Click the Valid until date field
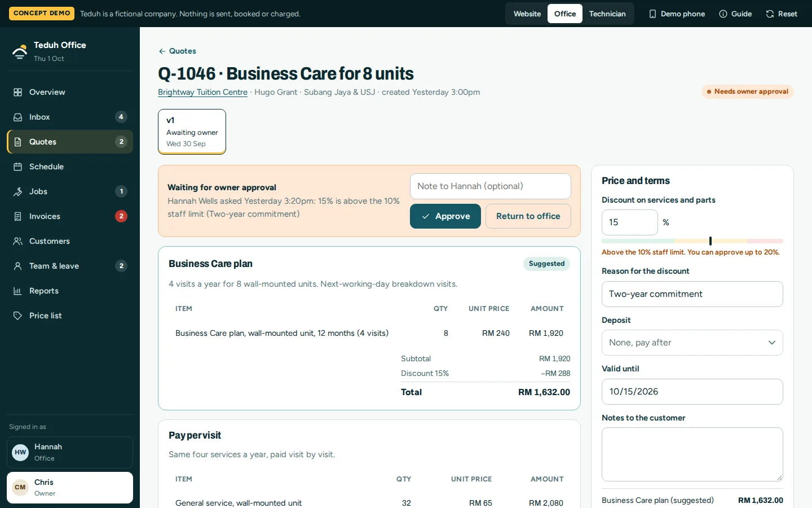Screen dimensions: 812x508 click(692, 392)
